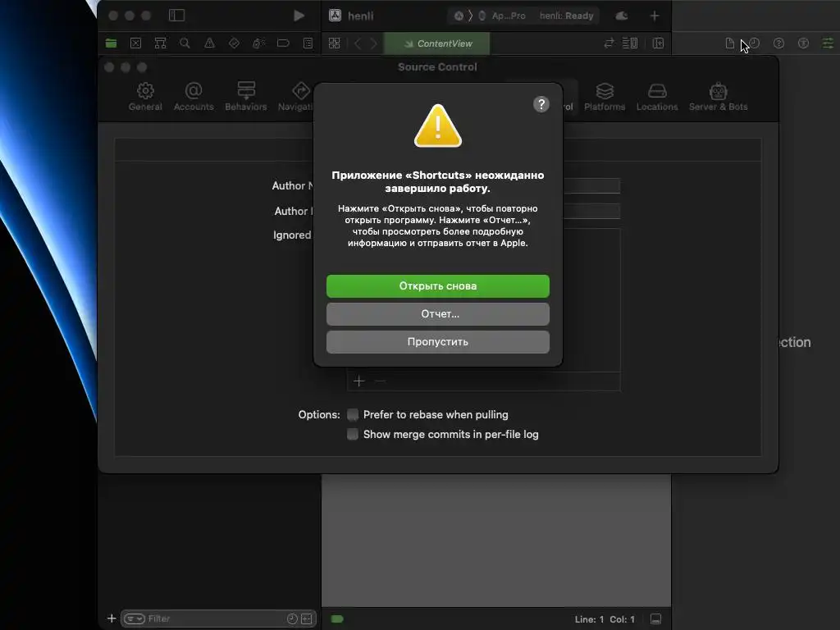Click the code review arrows icon
This screenshot has width=840, height=630.
coord(609,43)
